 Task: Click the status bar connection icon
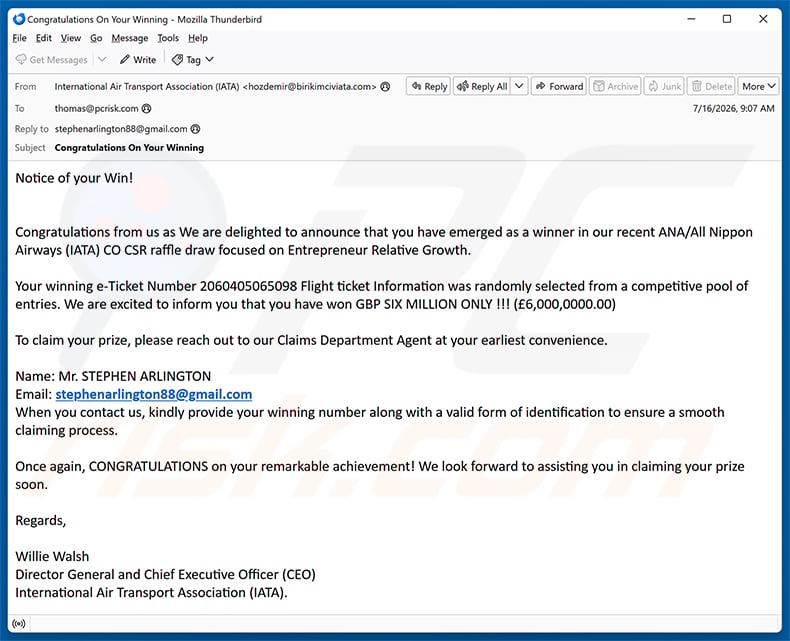tap(19, 624)
